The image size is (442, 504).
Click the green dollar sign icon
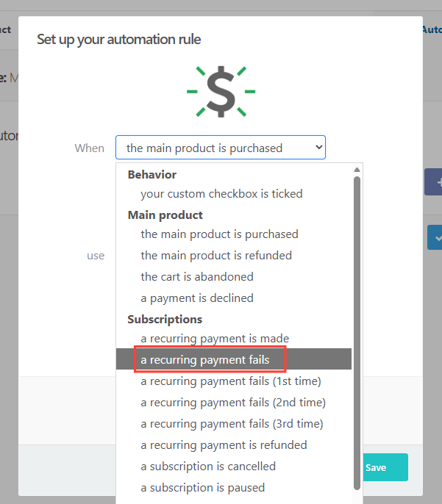[221, 93]
